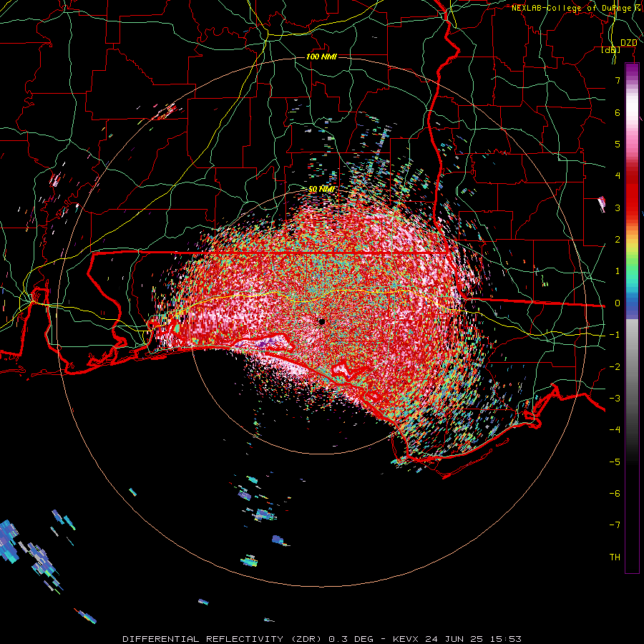Select the "-7" value on the color scale
Screen dimensions: 644x644
coord(615,525)
